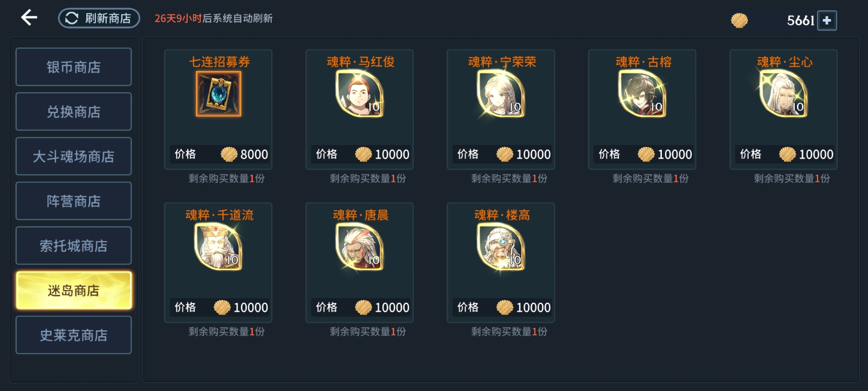Select the 七连招募券 ticket icon
This screenshot has height=391, width=868.
coord(219,94)
